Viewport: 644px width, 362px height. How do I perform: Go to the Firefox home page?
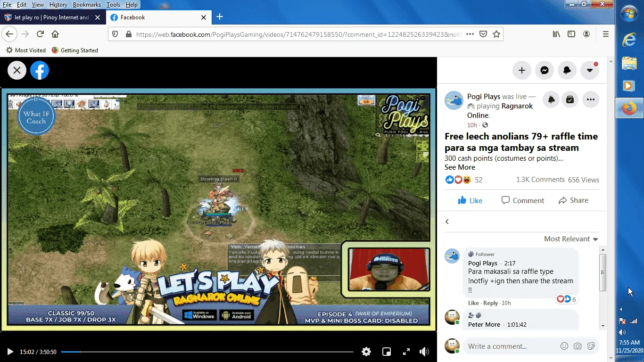55,34
